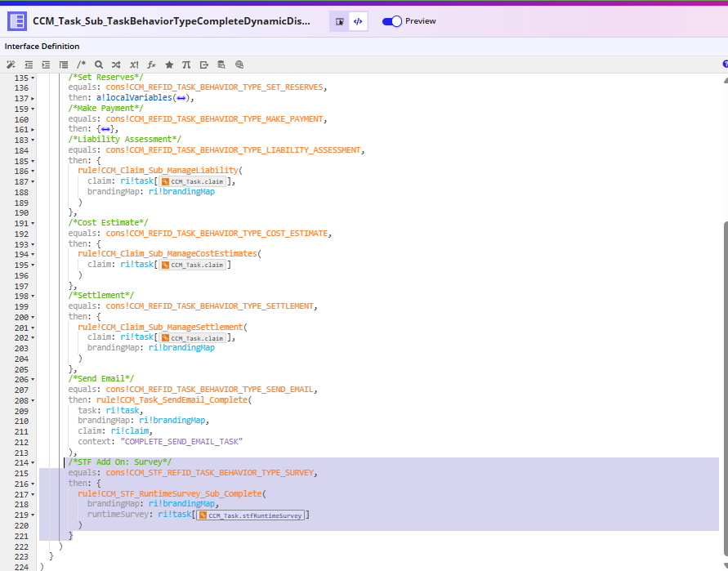The width and height of the screenshot is (728, 571).
Task: Collapse the fold arrow at line 198
Action: click(33, 297)
